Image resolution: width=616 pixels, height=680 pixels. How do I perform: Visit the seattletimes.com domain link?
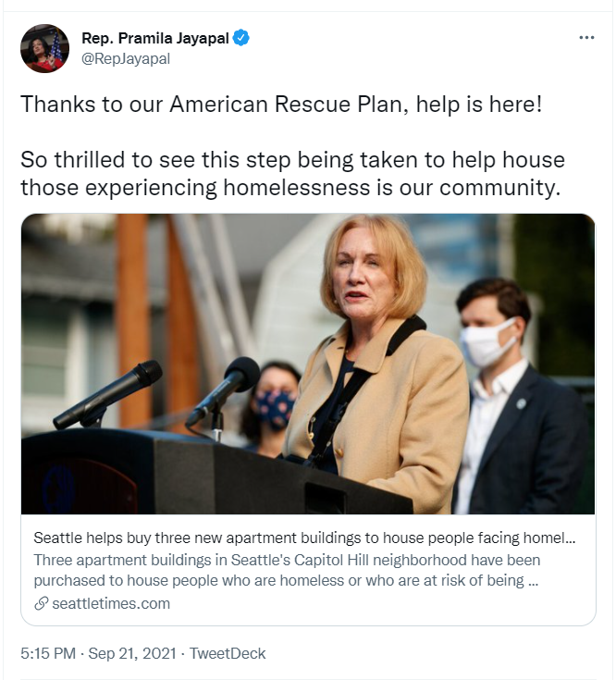pos(111,603)
